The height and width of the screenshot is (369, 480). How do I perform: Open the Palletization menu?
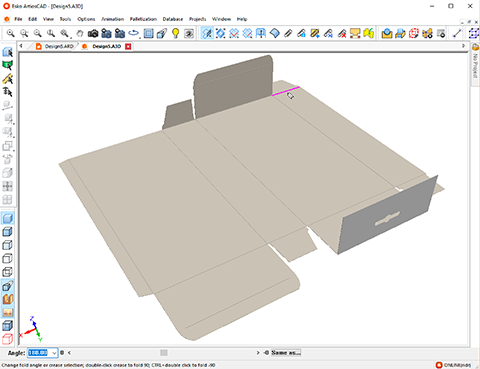pyautogui.click(x=143, y=19)
